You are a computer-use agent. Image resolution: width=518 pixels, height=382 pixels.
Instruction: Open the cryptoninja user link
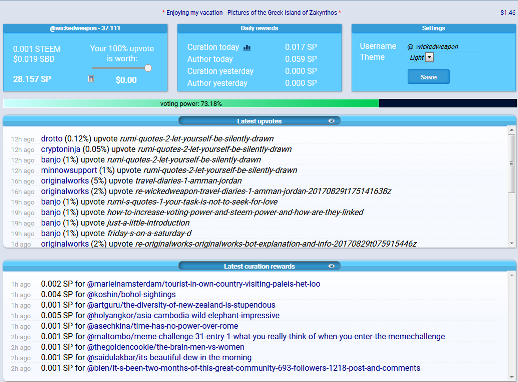tap(60, 149)
